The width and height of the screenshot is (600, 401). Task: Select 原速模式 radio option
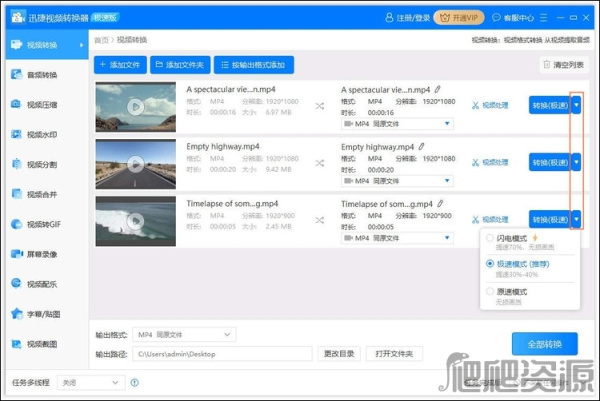489,292
